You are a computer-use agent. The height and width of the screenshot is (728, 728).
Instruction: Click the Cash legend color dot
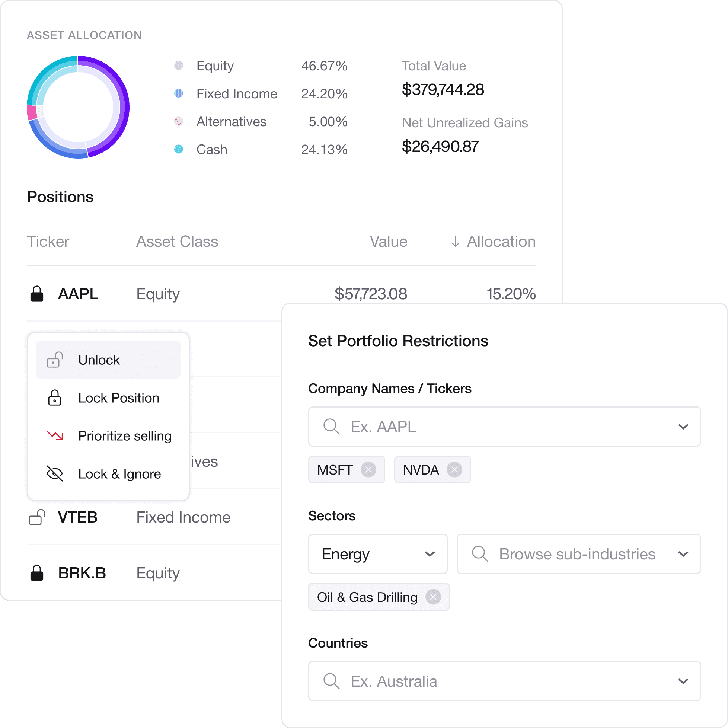click(x=179, y=149)
